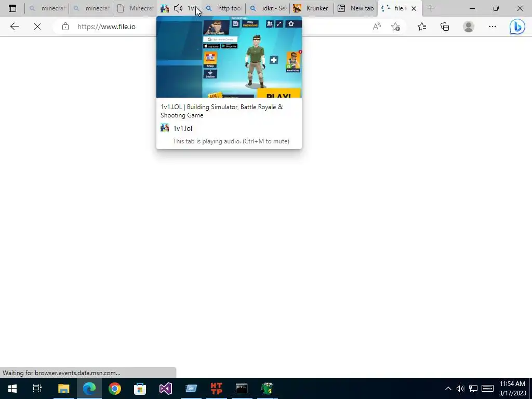532x399 pixels.
Task: Mute audio on the 1v1.LOL tab
Action: [178, 8]
